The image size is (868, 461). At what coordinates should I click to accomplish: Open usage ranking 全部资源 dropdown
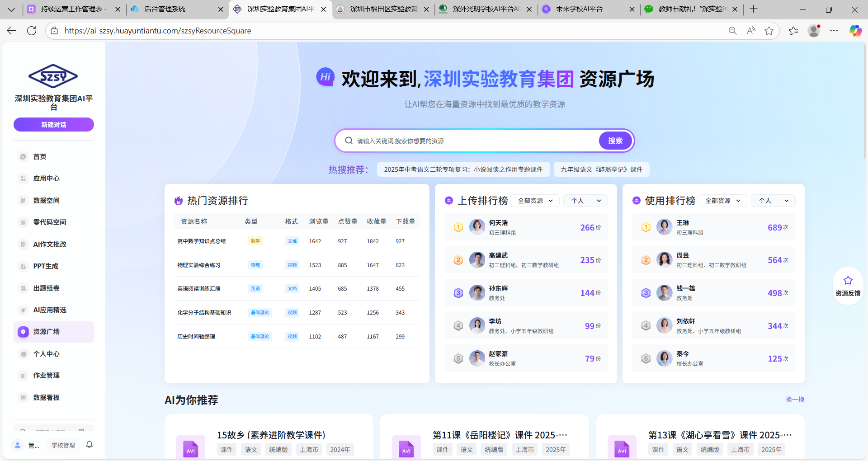pyautogui.click(x=722, y=201)
